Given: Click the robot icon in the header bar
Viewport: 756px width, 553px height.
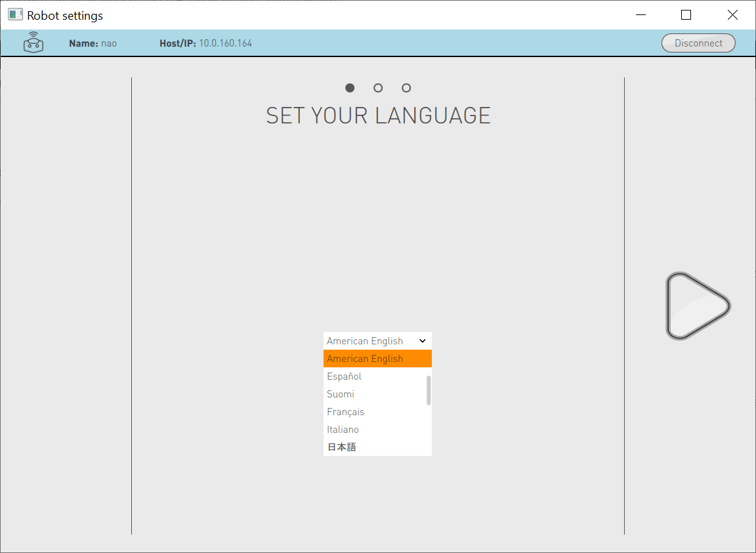Looking at the screenshot, I should (33, 43).
